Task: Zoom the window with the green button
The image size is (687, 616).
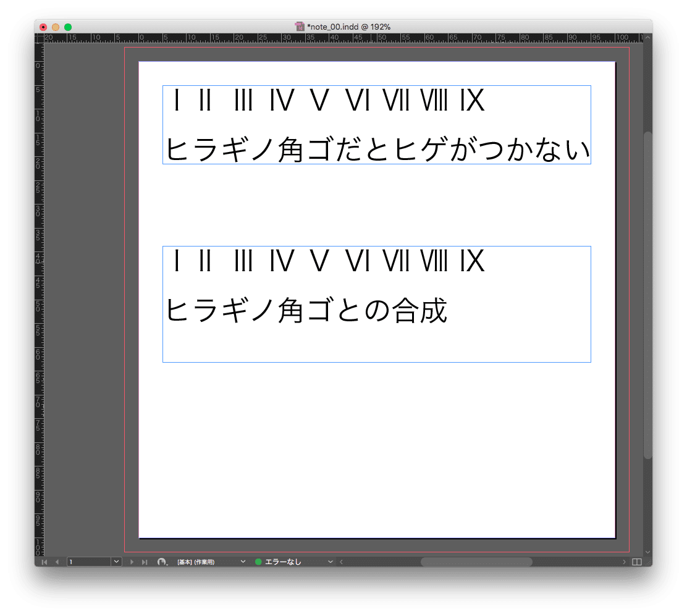Action: click(68, 27)
